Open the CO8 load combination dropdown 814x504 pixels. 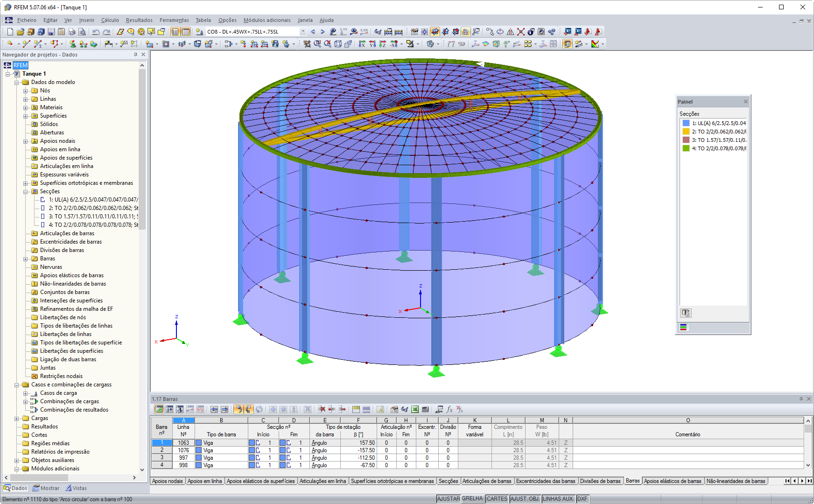(302, 32)
